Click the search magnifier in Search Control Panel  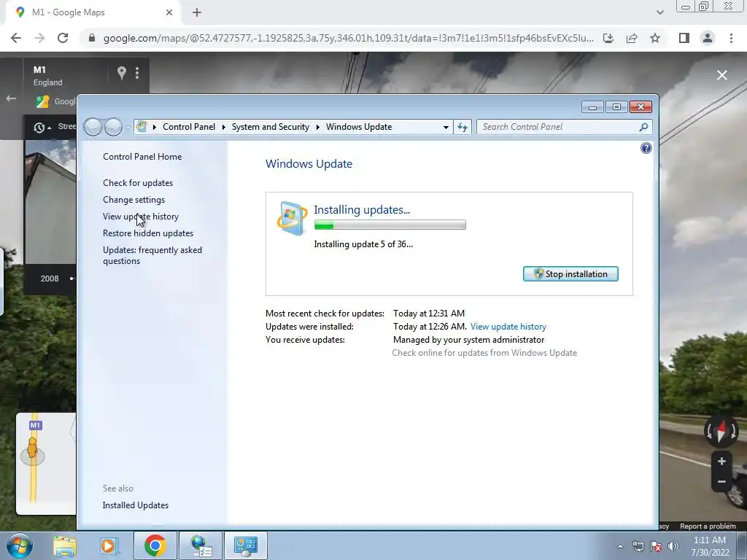click(x=643, y=127)
